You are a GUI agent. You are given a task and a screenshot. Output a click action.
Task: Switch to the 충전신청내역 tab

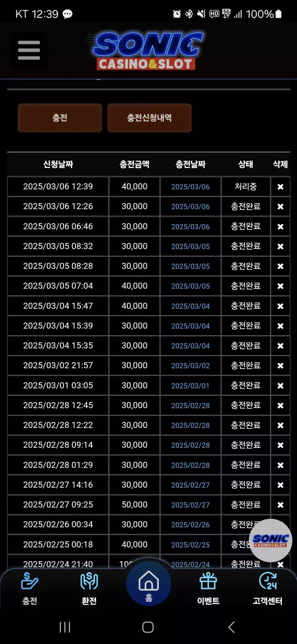coord(150,118)
